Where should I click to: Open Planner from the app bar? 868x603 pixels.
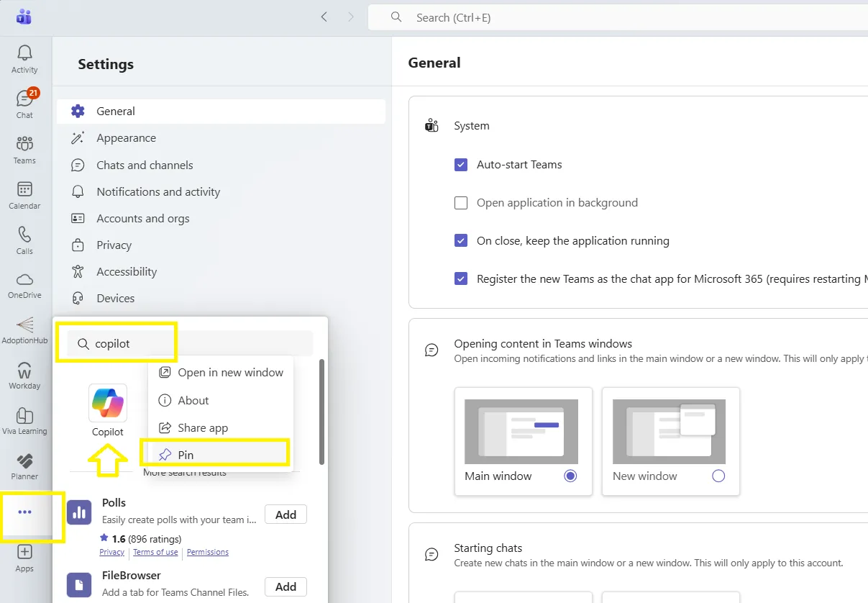pos(24,466)
